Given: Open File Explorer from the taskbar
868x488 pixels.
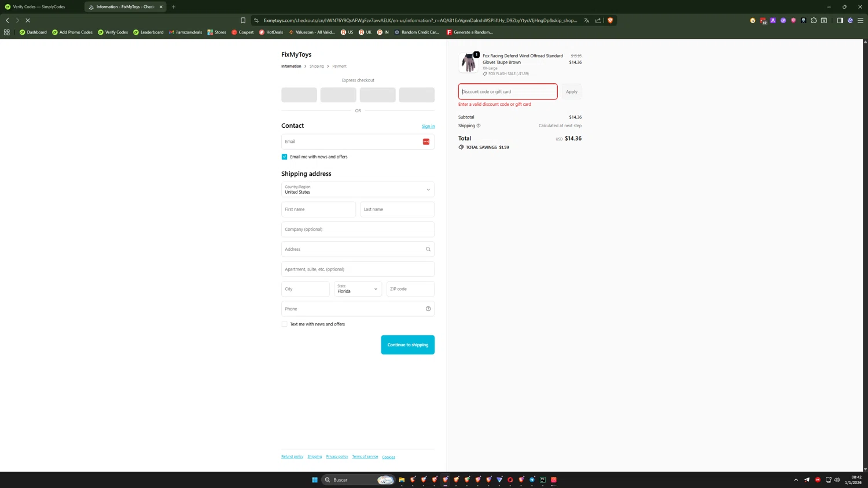Looking at the screenshot, I should tap(402, 480).
